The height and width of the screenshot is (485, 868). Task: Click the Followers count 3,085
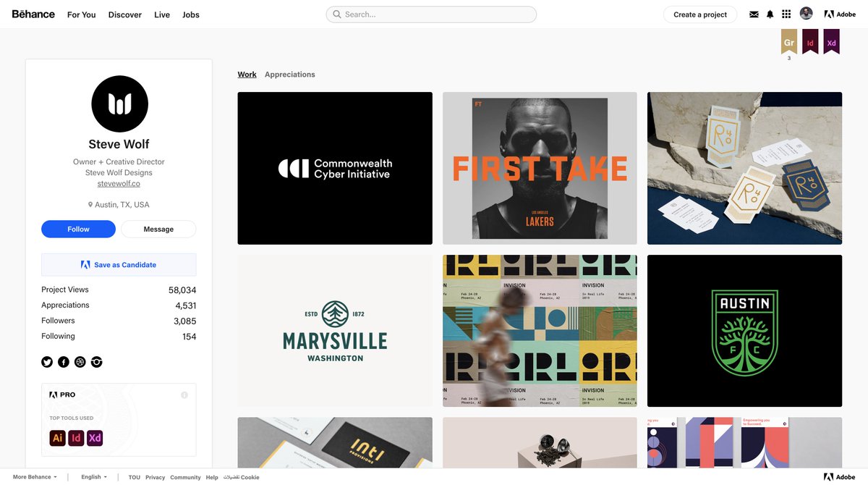click(184, 321)
